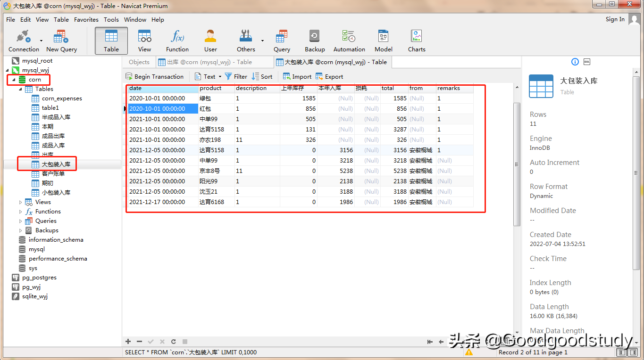Screen dimensions: 644x360
Task: Toggle the Sort panel
Action: pos(262,76)
